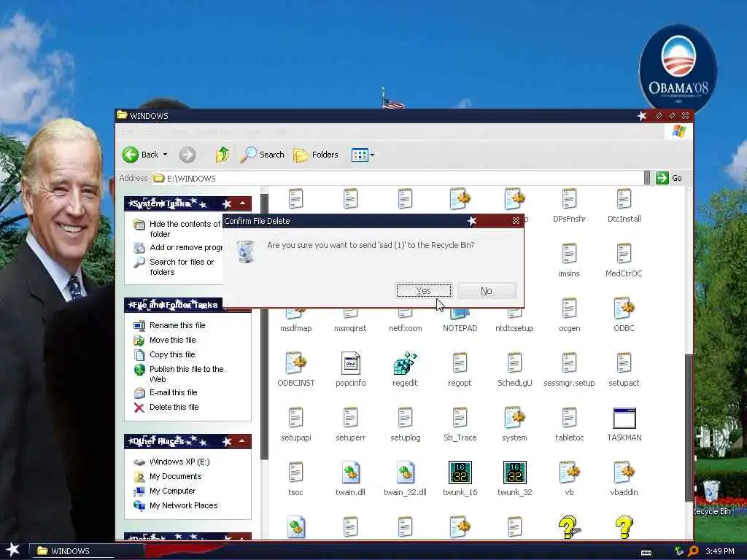Open My Computer in Other Places
The height and width of the screenshot is (560, 747).
[x=165, y=491]
